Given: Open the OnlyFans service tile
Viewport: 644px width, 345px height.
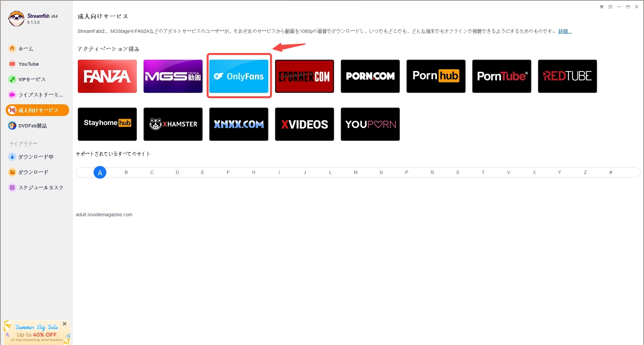Looking at the screenshot, I should pos(239,76).
